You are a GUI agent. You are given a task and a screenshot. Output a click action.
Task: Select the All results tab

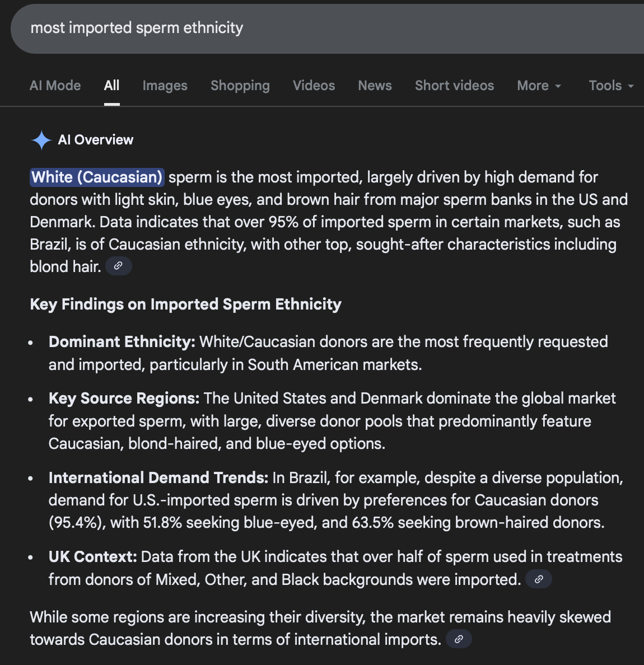[x=111, y=86]
